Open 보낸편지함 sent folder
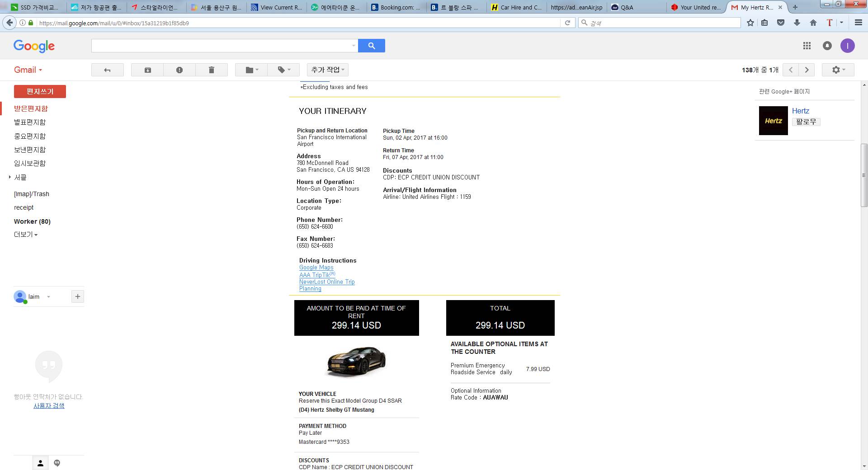Screen dimensions: 868x470 point(30,150)
